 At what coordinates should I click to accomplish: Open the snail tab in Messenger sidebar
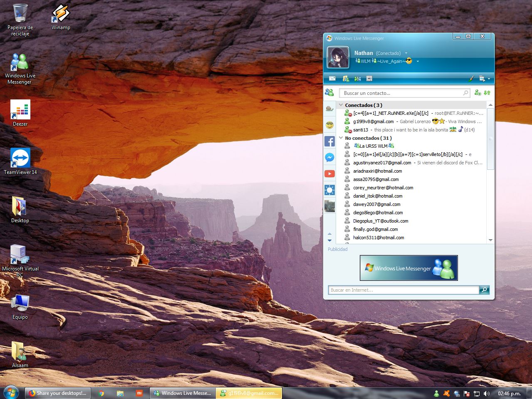pyautogui.click(x=329, y=109)
